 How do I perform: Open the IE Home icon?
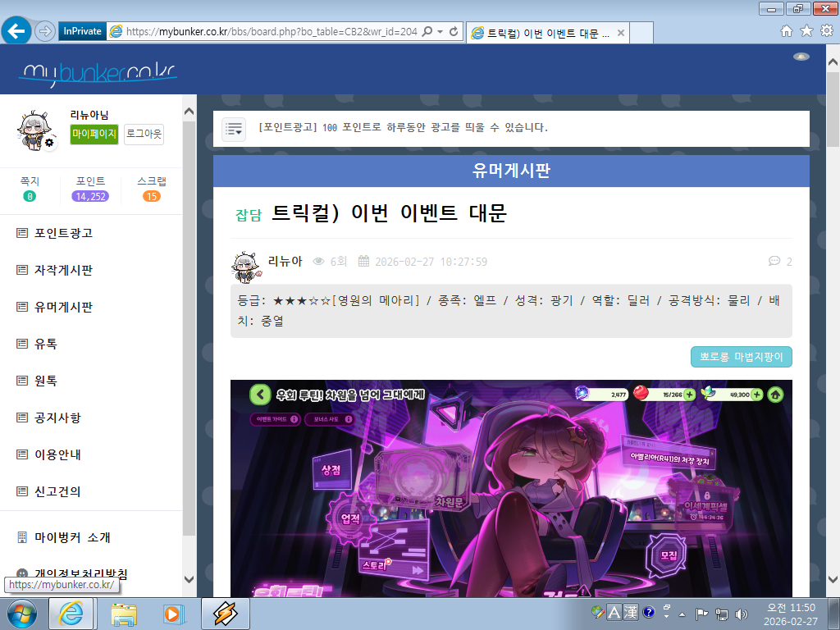coord(787,31)
